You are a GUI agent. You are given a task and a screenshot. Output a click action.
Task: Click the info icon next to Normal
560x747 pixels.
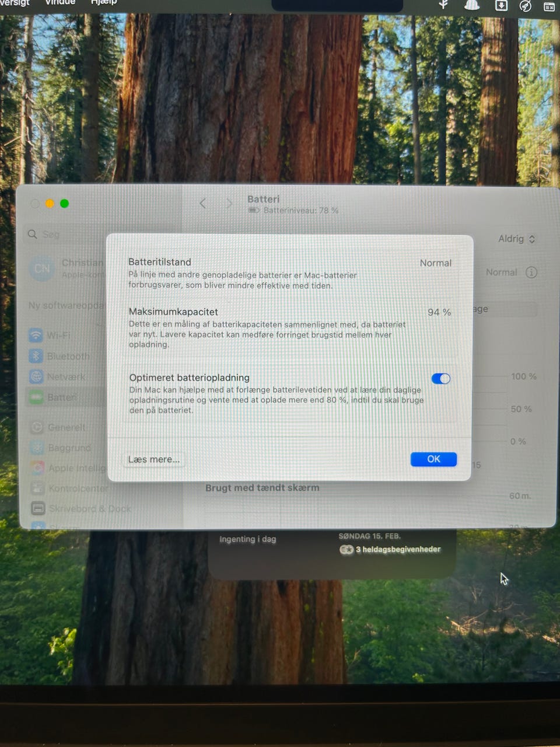point(531,272)
